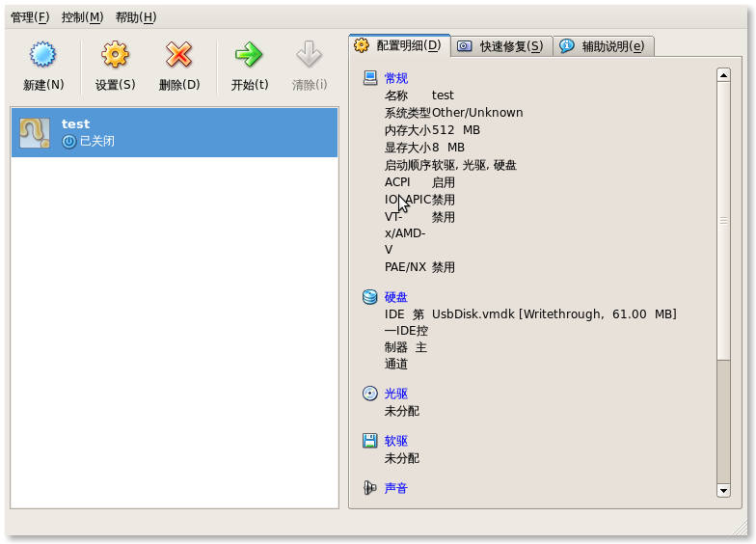Image resolution: width=756 pixels, height=544 pixels.
Task: Click scrollbar down arrow in details panel
Action: tap(723, 491)
